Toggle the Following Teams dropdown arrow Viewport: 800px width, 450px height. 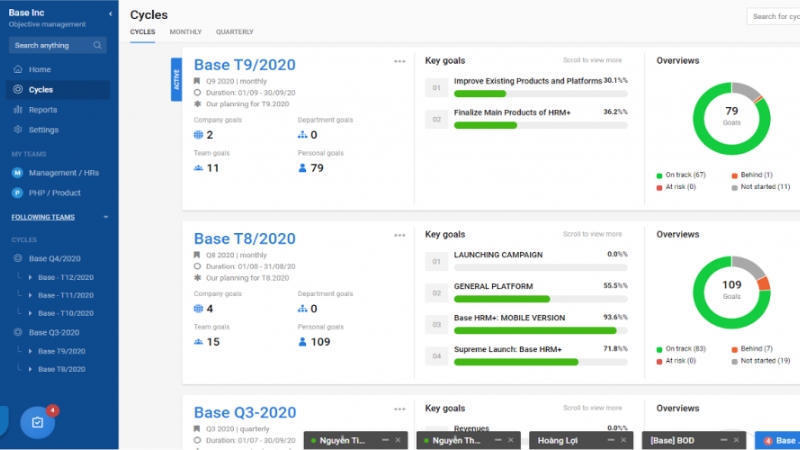pos(106,217)
